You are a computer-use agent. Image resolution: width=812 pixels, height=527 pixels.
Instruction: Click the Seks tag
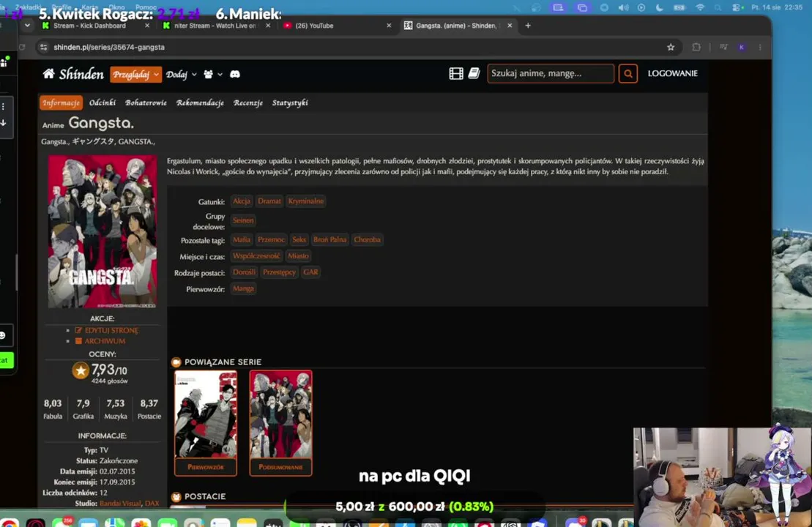coord(299,239)
